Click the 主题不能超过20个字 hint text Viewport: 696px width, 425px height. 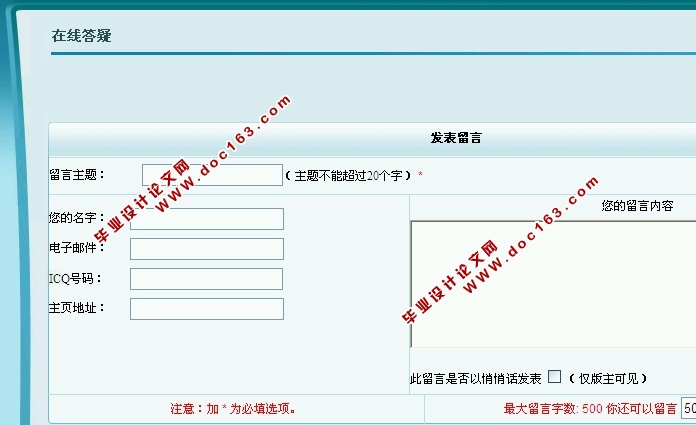348,176
